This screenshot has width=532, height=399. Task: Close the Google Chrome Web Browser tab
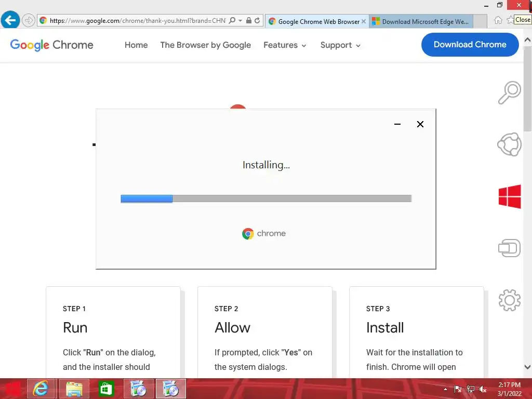pos(363,21)
